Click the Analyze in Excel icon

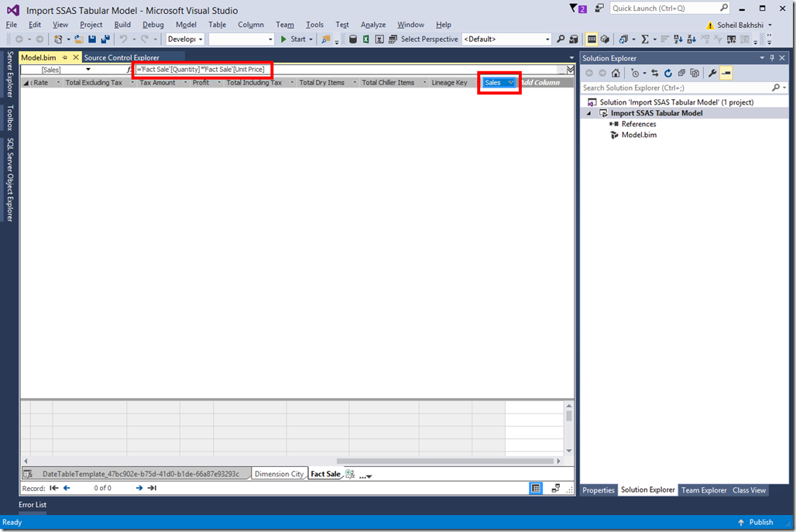pyautogui.click(x=365, y=39)
